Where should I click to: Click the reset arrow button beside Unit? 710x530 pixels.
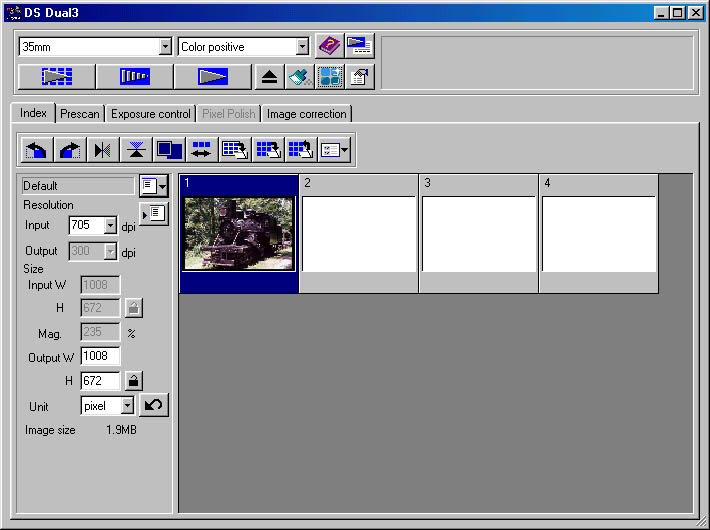point(154,405)
